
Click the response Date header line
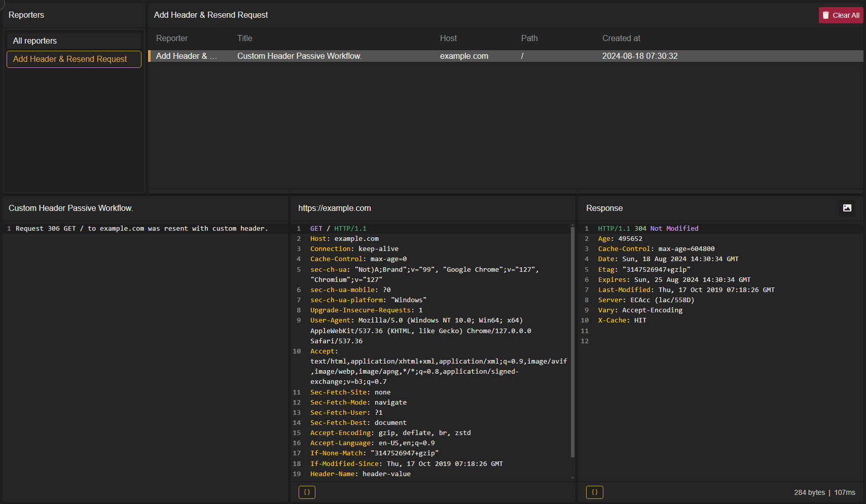pos(668,259)
